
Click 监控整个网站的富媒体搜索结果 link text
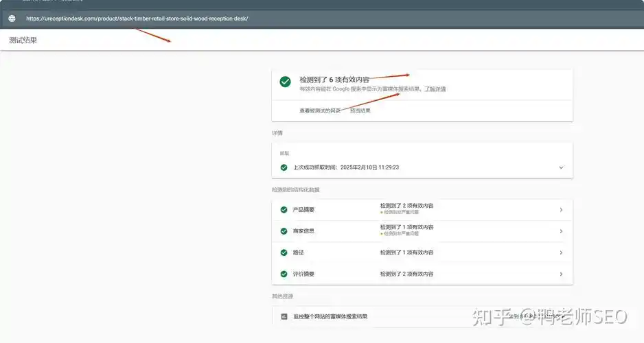330,316
